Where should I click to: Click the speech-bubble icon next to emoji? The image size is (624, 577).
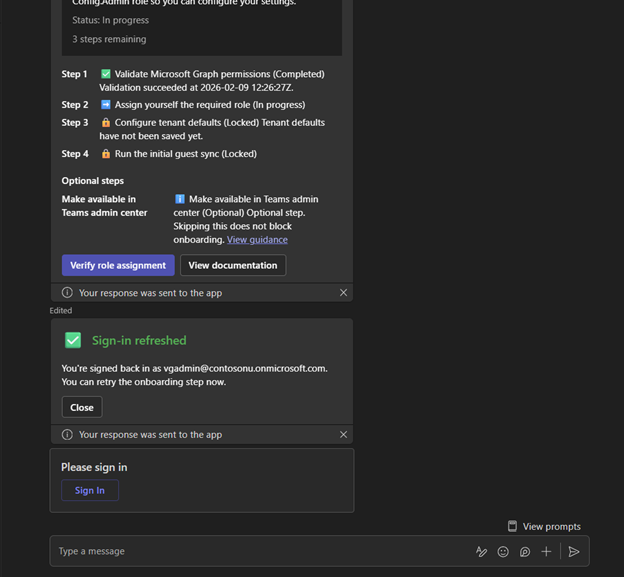coord(524,551)
